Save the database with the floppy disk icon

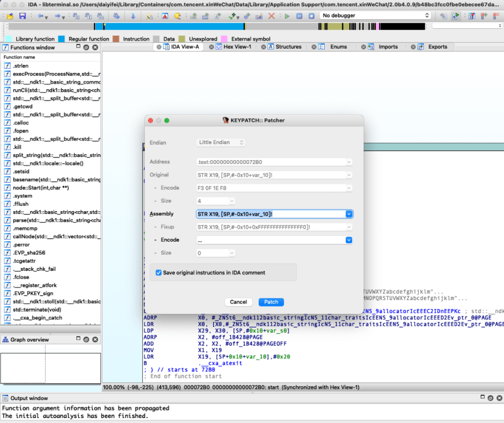pyautogui.click(x=22, y=16)
